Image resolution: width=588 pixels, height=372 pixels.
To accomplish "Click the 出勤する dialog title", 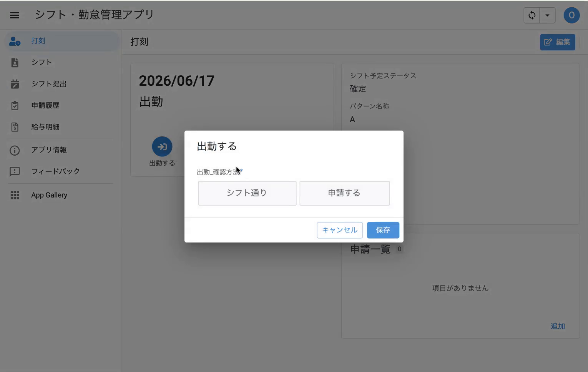I will point(217,146).
